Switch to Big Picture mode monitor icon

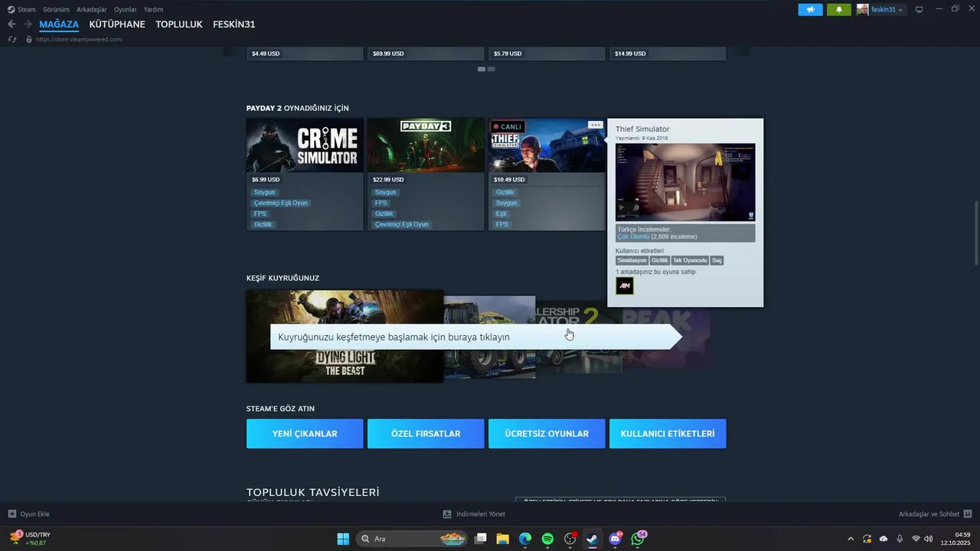[x=920, y=9]
